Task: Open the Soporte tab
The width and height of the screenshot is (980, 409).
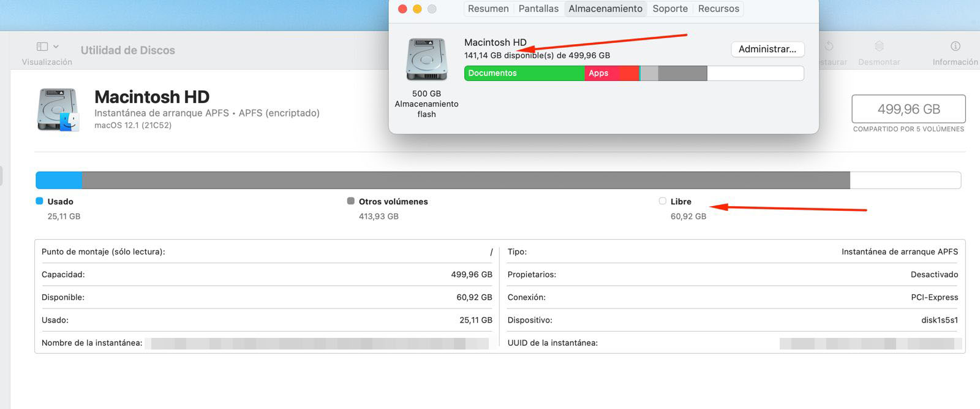Action: pyautogui.click(x=670, y=9)
